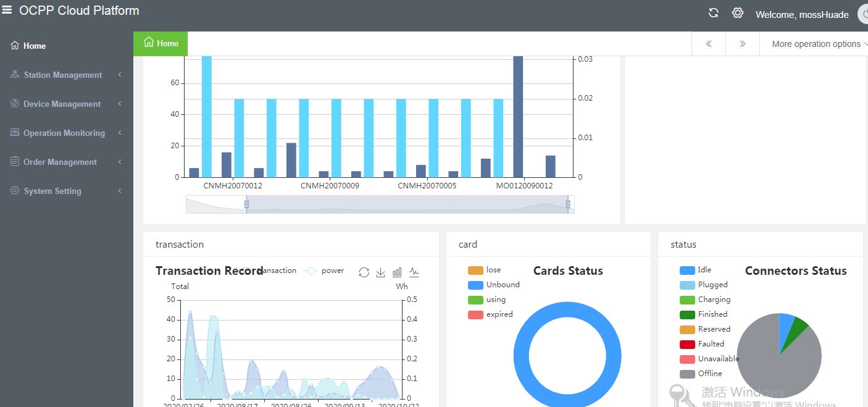Screen dimensions: 868x407
Task: Click the CNMH20070005 axis label
Action: [427, 185]
